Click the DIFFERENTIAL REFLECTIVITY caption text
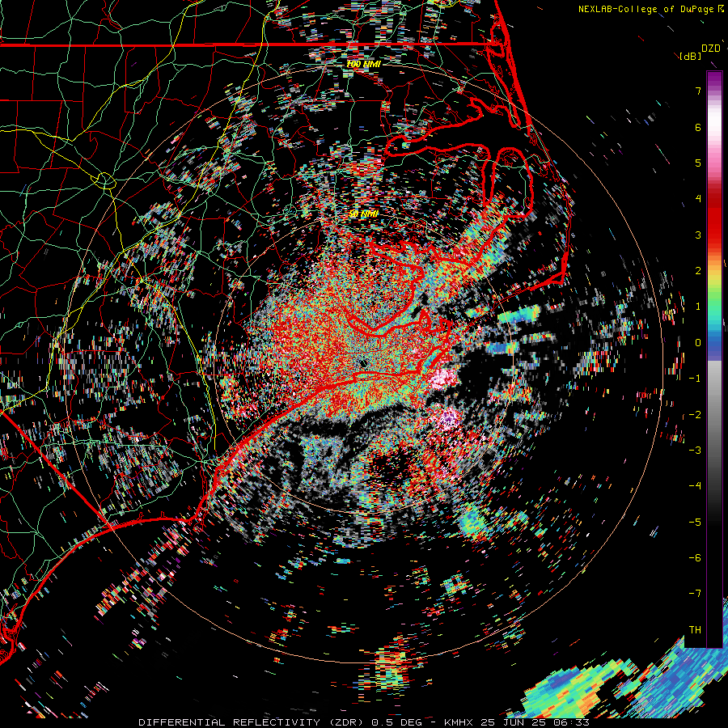728x728 pixels. tap(230, 722)
